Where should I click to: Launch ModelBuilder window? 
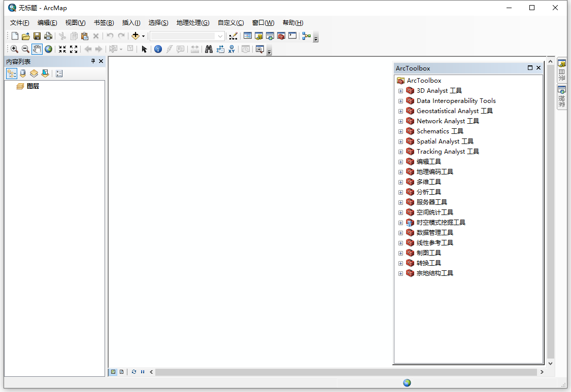coord(306,35)
